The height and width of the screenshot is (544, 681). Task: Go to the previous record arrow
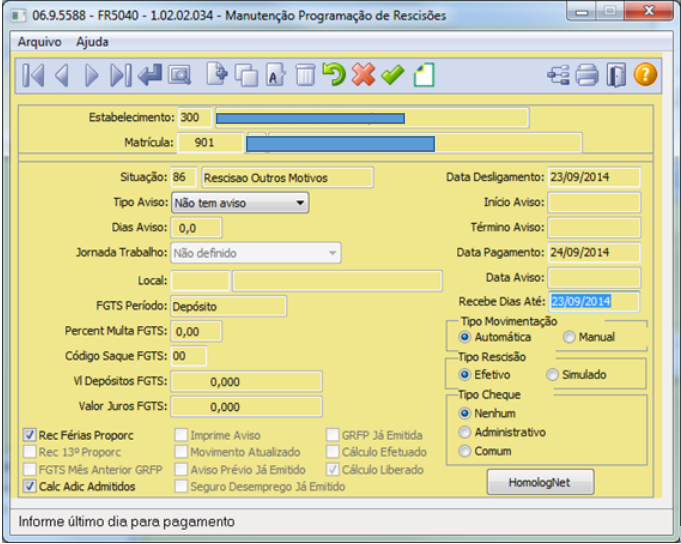[x=62, y=75]
